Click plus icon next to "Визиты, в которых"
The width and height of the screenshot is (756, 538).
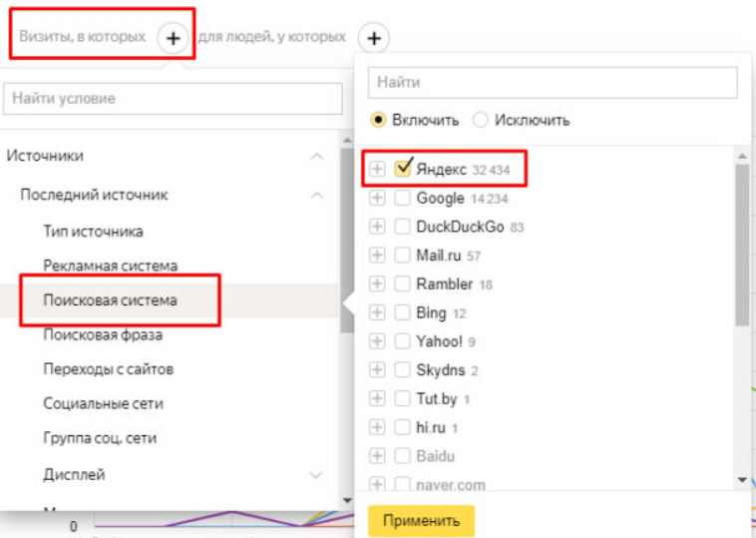(174, 38)
